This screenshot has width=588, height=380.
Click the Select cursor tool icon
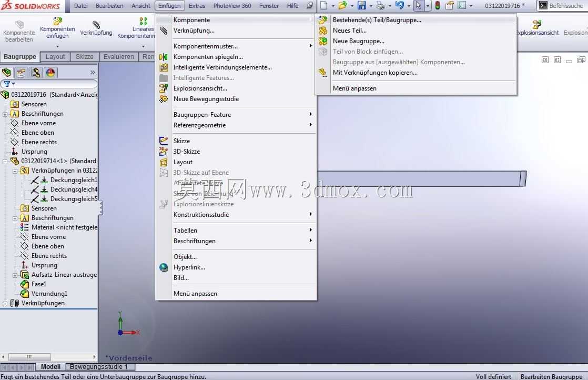(418, 6)
